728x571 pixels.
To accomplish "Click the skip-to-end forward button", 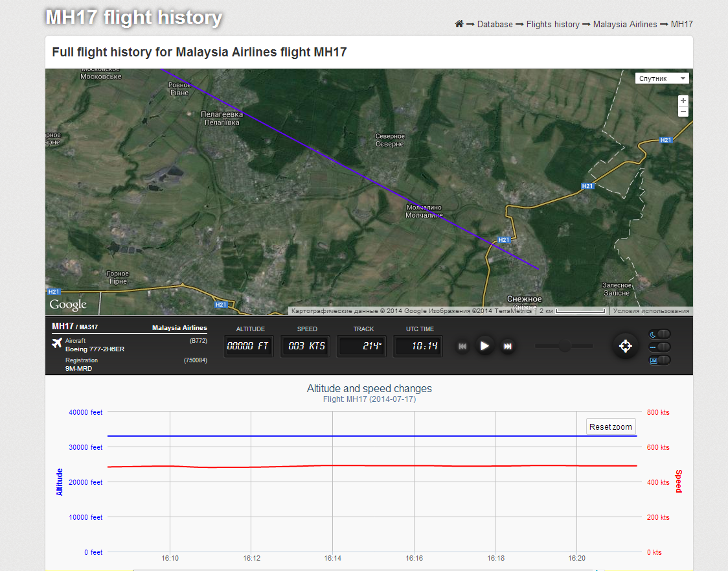I will [508, 347].
